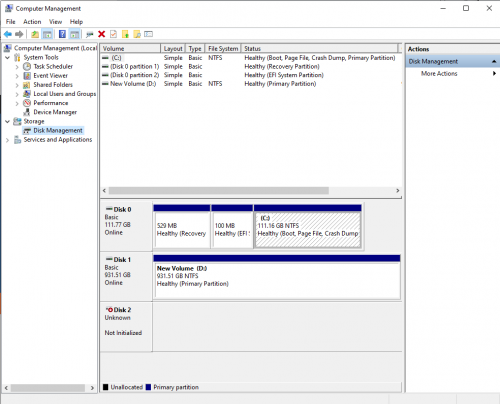
Task: Click the yellow page with magnifier icon
Action: [137, 34]
